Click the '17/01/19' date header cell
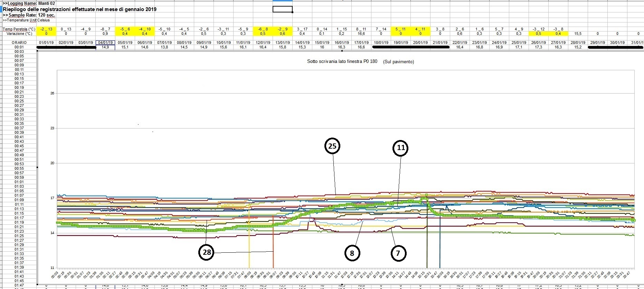This screenshot has width=644, height=289. point(361,43)
